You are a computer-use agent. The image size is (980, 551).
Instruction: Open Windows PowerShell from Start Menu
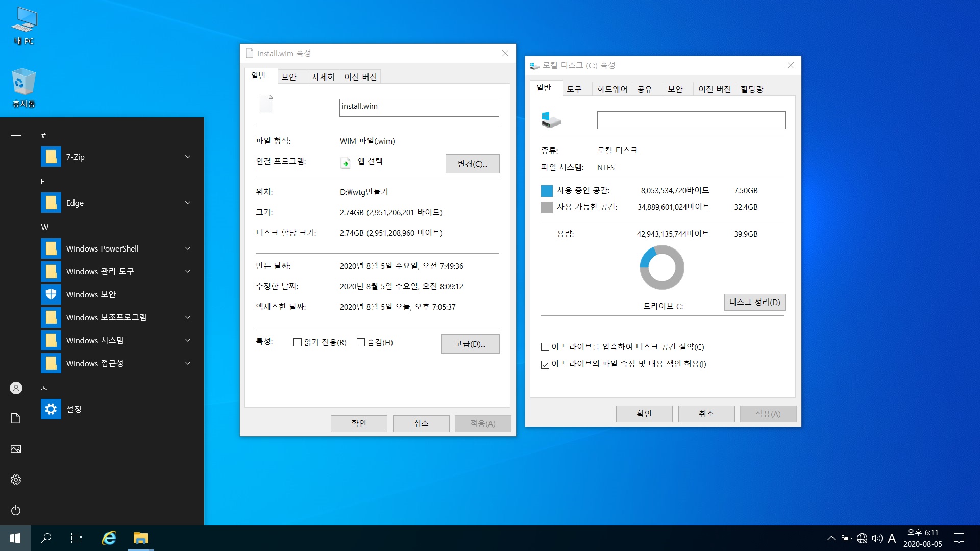101,247
